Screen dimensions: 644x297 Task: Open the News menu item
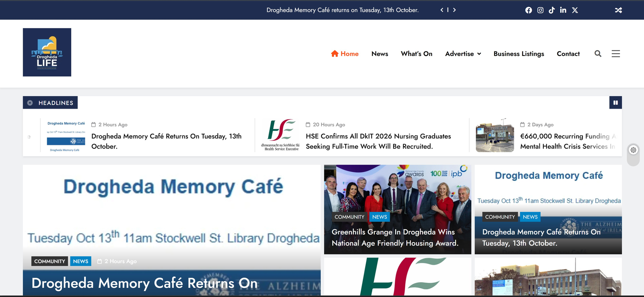coord(380,54)
